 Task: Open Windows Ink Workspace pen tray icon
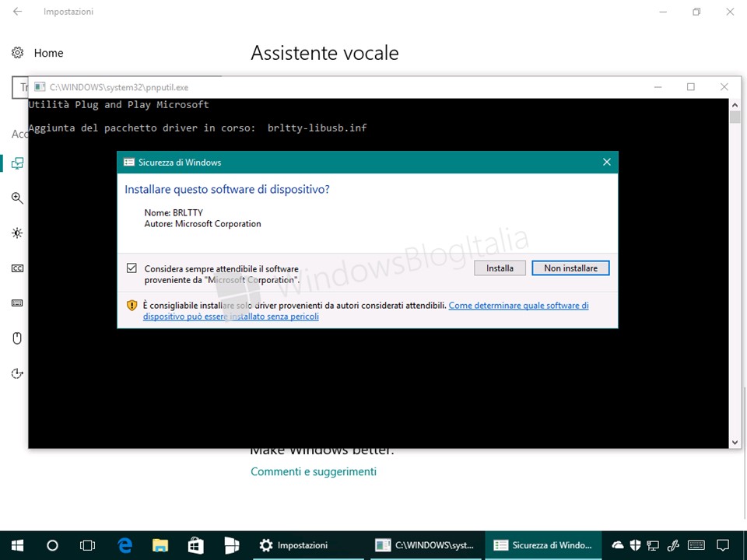673,545
